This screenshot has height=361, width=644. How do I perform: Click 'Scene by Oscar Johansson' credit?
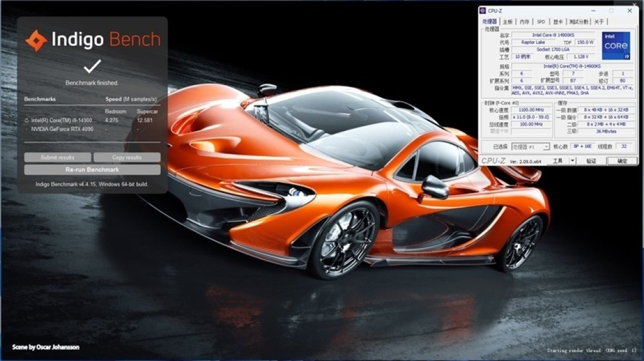(45, 347)
